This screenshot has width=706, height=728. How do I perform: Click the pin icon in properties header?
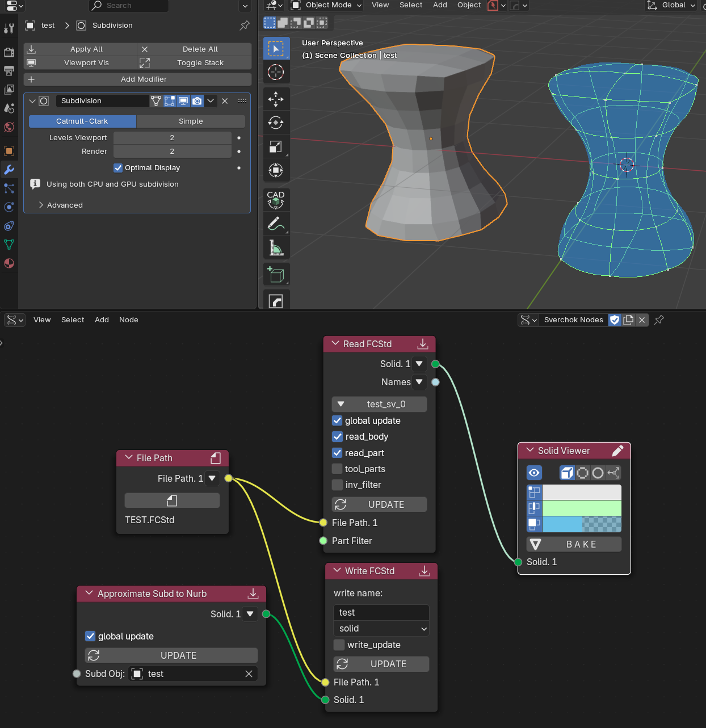245,25
